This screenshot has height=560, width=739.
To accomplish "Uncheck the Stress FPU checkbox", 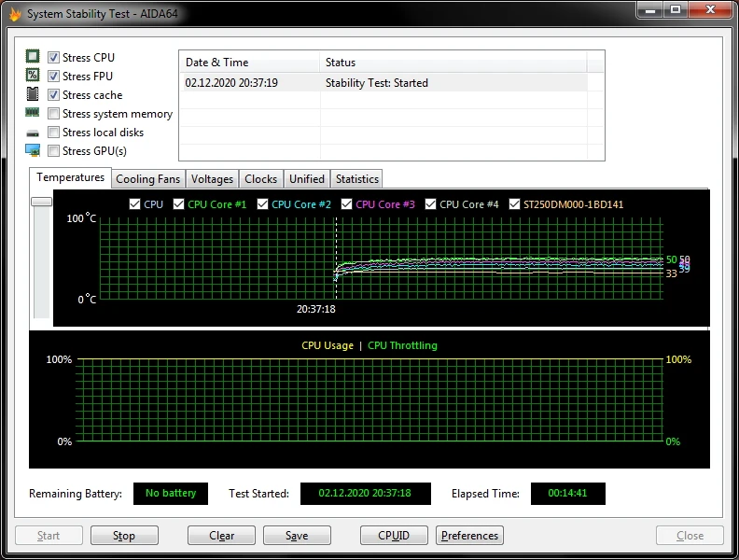I will 54,76.
